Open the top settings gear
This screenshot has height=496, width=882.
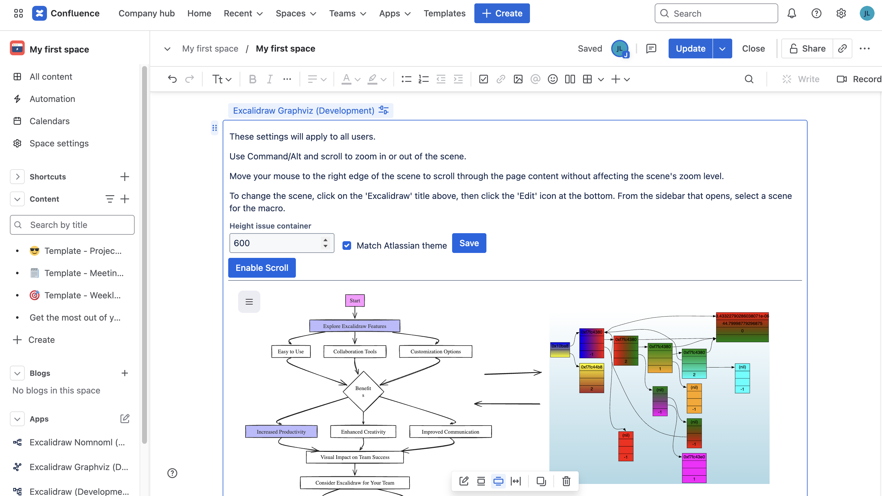pos(841,13)
